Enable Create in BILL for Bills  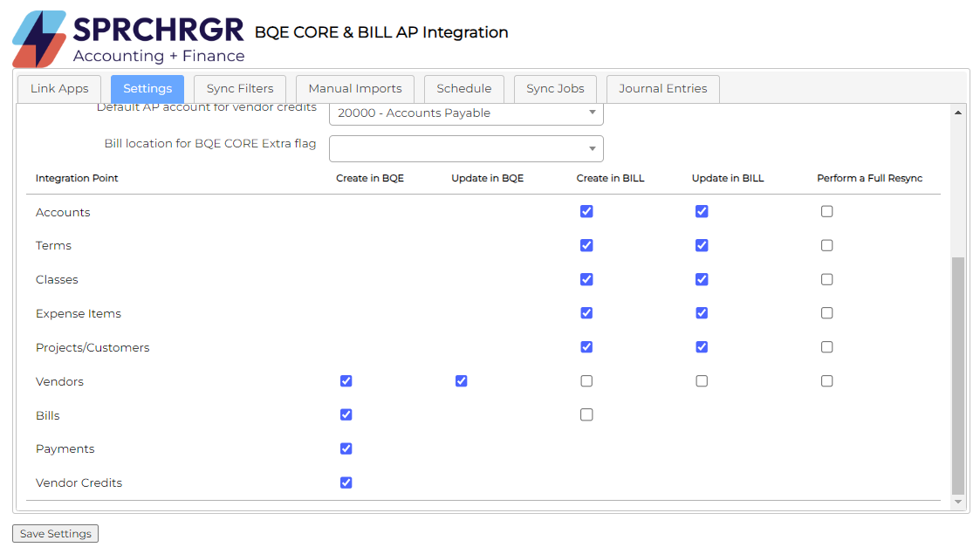586,415
